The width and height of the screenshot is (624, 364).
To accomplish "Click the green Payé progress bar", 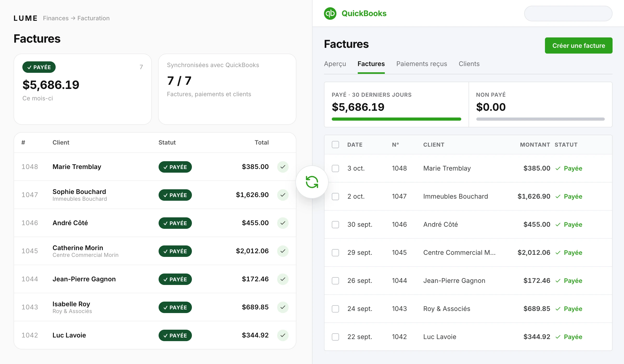I will 396,119.
